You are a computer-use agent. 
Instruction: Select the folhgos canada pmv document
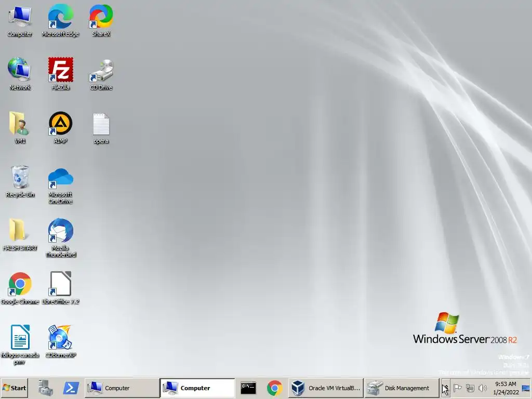pos(20,345)
